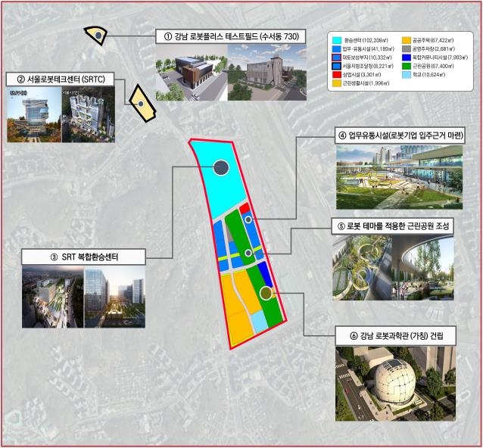Select the gray 공영주차장 legend swatch
The image size is (483, 448).
(x=407, y=49)
